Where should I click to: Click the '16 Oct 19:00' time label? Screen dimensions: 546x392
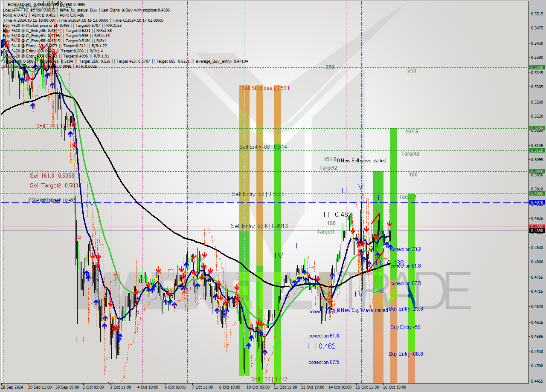tap(394, 387)
